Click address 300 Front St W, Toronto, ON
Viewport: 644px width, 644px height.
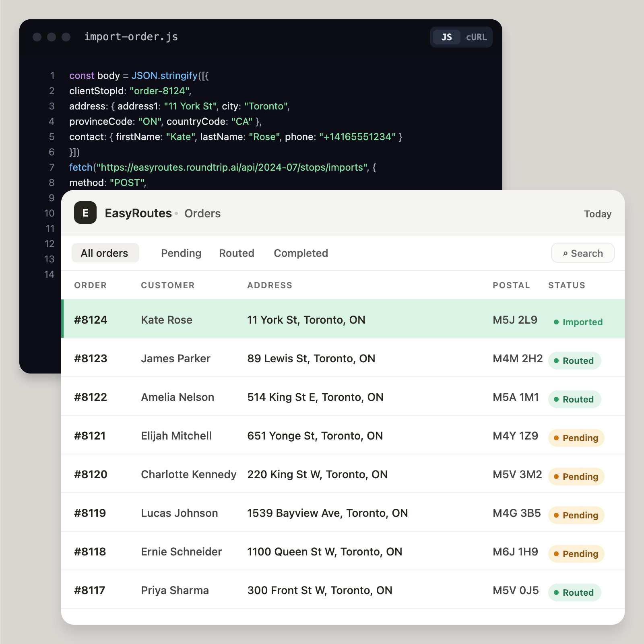pyautogui.click(x=320, y=590)
